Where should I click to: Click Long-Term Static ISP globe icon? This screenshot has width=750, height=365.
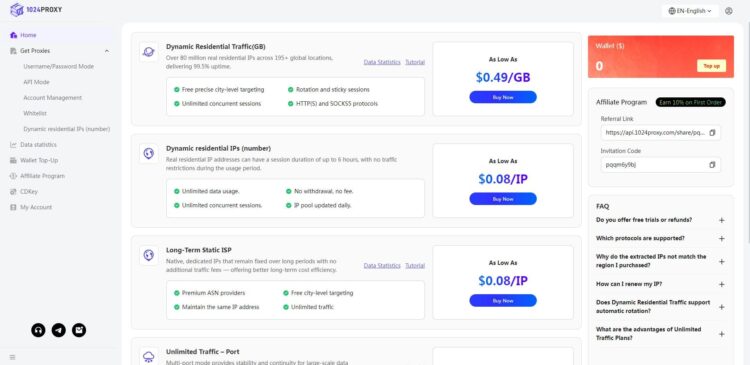pyautogui.click(x=148, y=255)
